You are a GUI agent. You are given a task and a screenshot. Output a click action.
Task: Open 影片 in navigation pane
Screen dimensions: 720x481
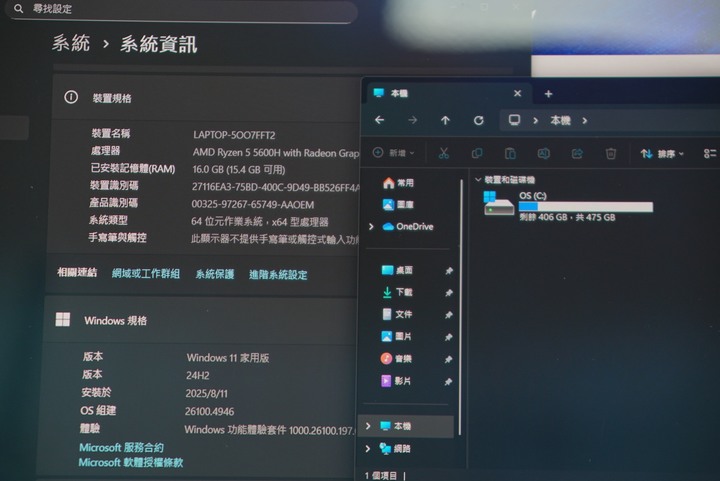tap(396, 380)
